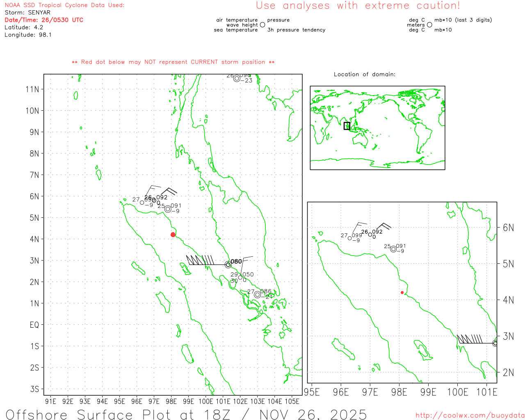Click station circle 27 099 on inset map
The height and width of the screenshot is (420, 525).
tap(350, 238)
